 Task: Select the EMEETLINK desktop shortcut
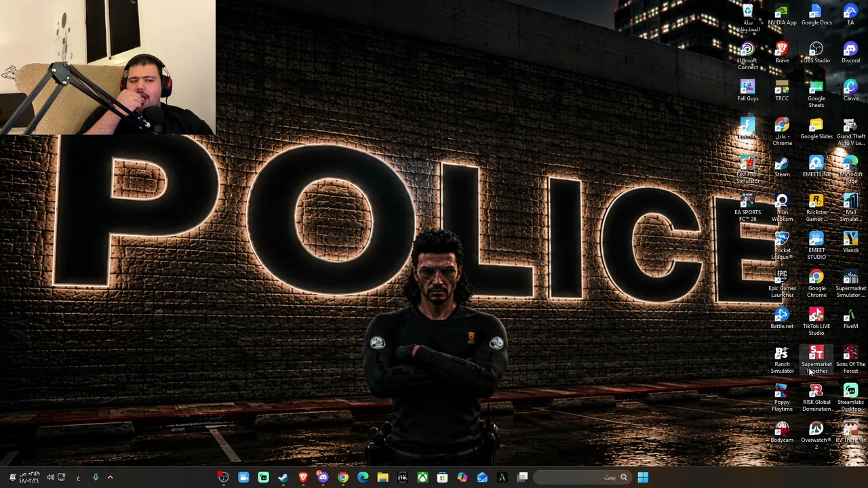click(x=816, y=167)
